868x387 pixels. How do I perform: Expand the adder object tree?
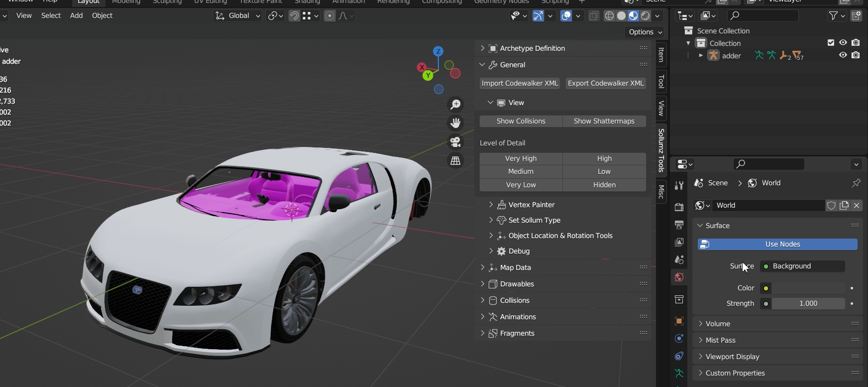tap(701, 56)
